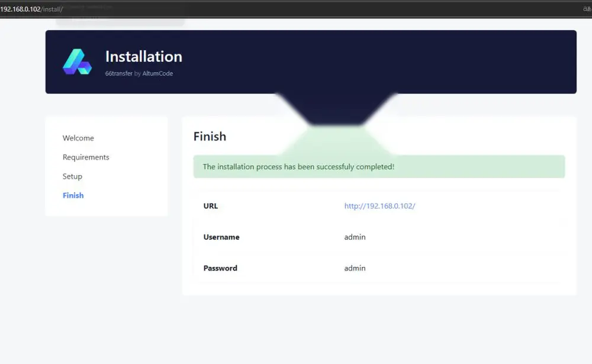
Task: Open the http://192.168.0.102/ site link
Action: pyautogui.click(x=379, y=206)
